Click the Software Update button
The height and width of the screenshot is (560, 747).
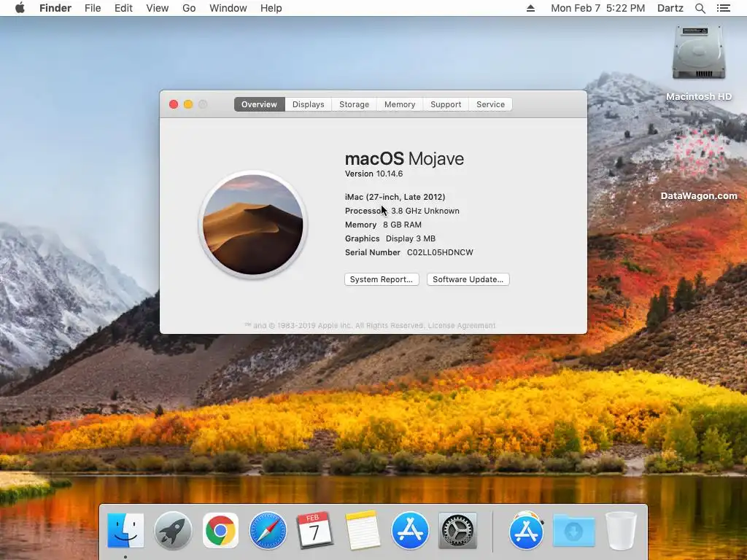pos(468,279)
